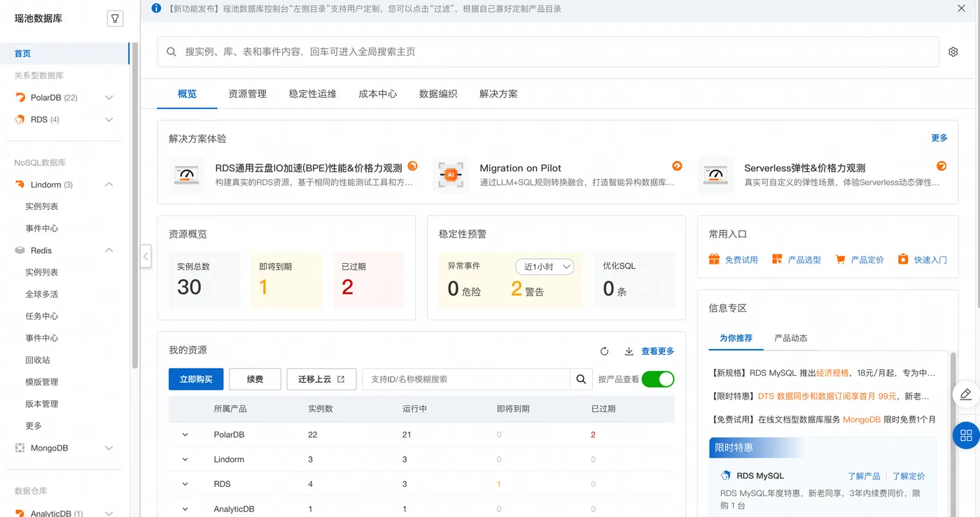Select the 为你推荐 info tab
This screenshot has height=517, width=980.
pos(736,338)
